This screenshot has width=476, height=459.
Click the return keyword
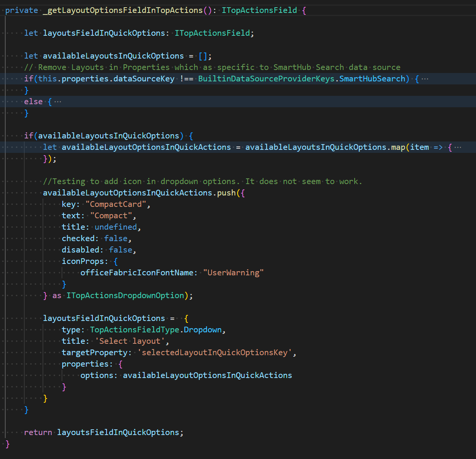38,432
